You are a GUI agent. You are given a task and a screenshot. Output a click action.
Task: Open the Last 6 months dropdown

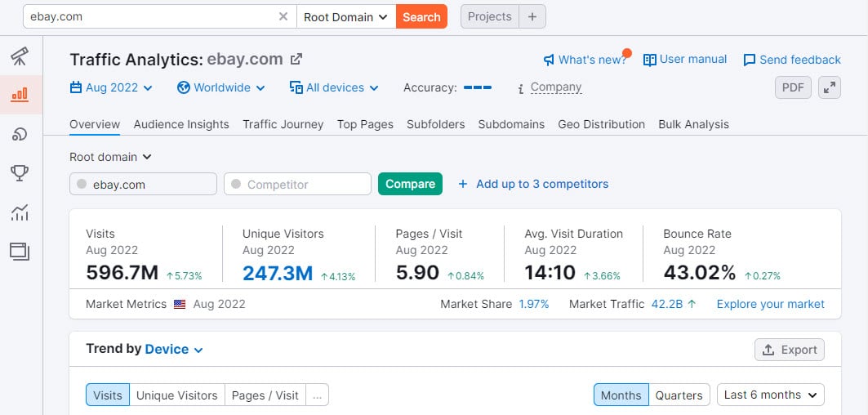tap(770, 395)
